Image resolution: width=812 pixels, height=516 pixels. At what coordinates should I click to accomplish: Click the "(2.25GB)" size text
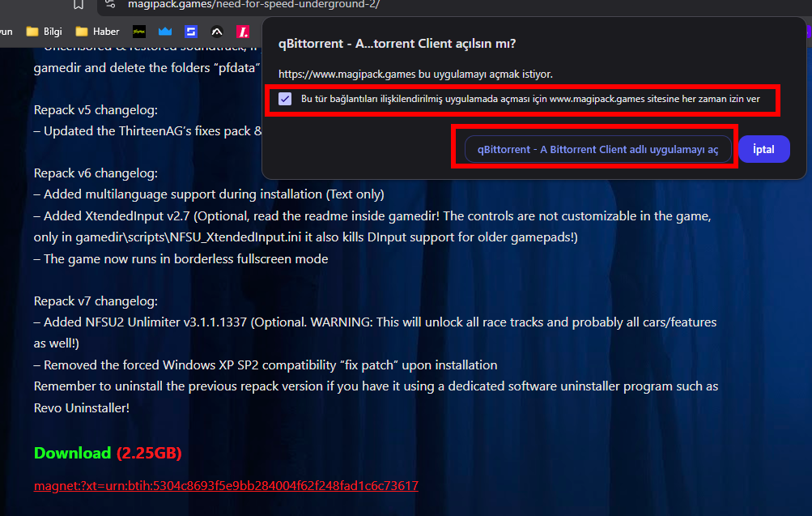coord(149,453)
